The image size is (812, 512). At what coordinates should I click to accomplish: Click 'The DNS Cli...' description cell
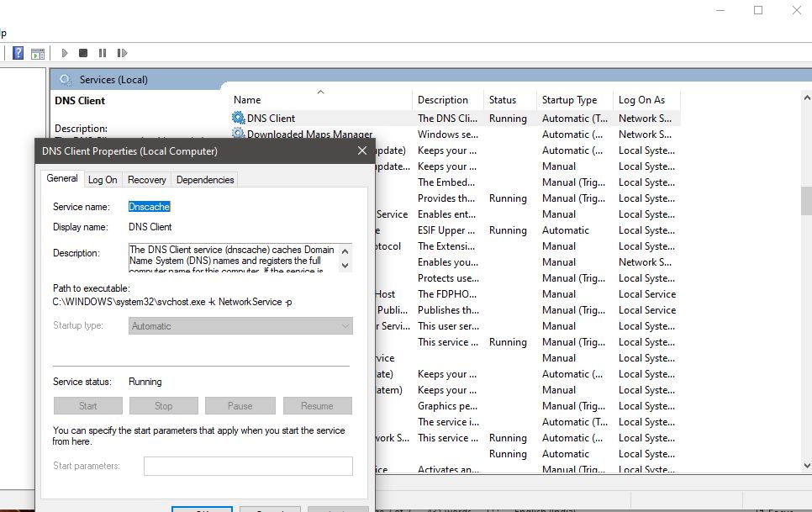coord(447,118)
